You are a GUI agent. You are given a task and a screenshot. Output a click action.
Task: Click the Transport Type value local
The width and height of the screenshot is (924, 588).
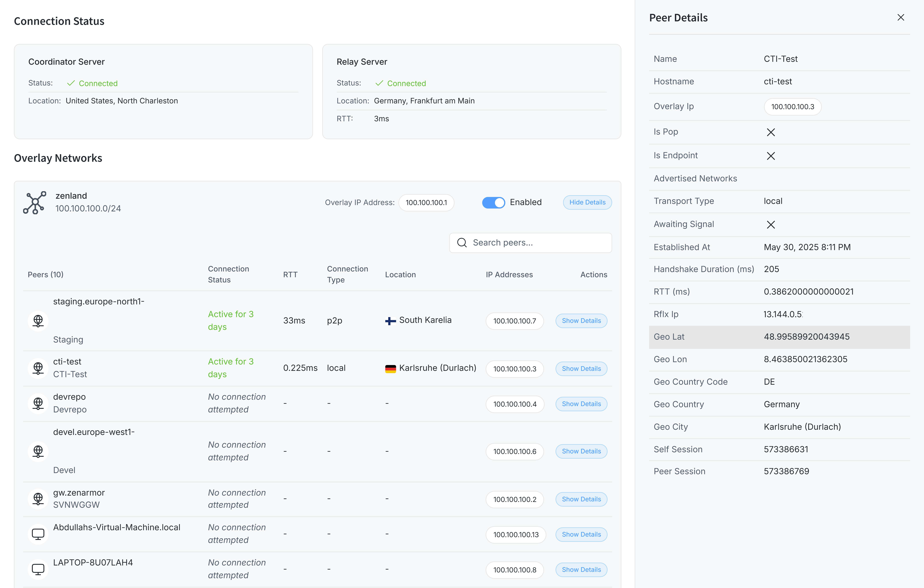(x=773, y=201)
